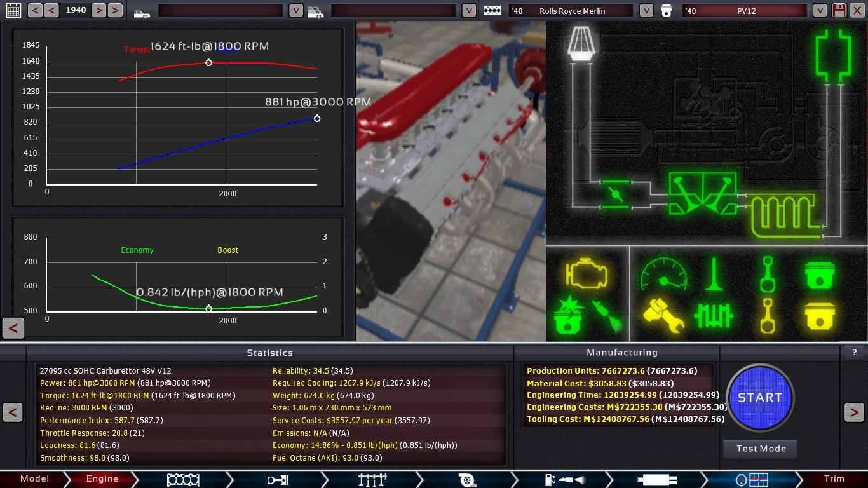Select the exhaust design tab
Viewport: 868px width, 488px height.
(656, 478)
